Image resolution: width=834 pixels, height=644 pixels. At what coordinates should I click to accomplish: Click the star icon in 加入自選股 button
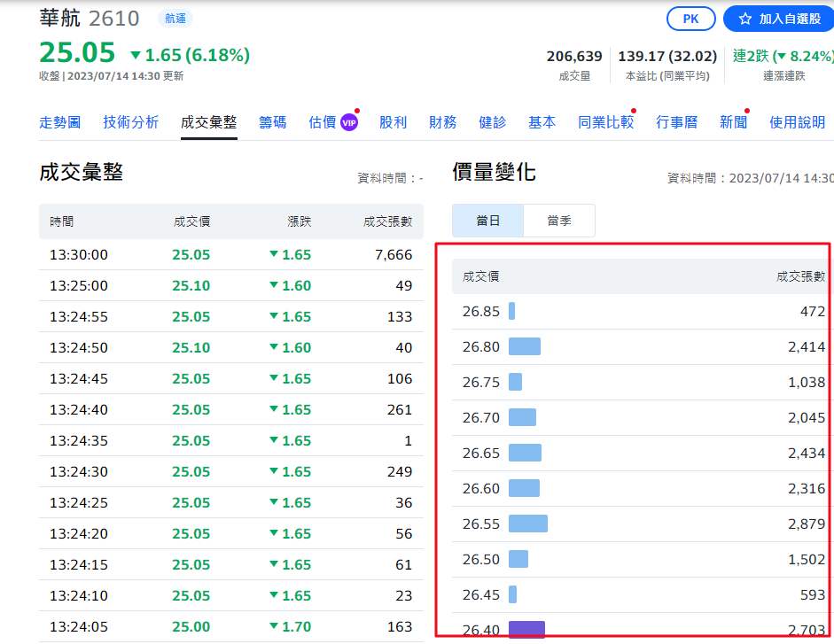coord(745,19)
